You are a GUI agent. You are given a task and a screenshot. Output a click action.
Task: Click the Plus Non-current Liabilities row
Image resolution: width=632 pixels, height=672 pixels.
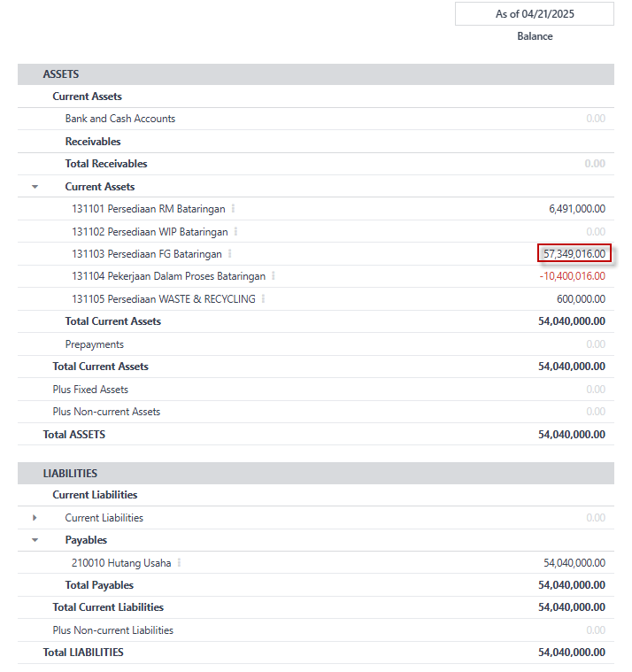click(112, 630)
